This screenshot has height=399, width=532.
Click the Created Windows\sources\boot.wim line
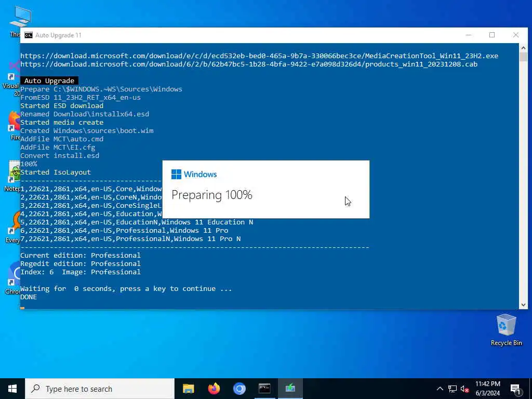(x=87, y=130)
